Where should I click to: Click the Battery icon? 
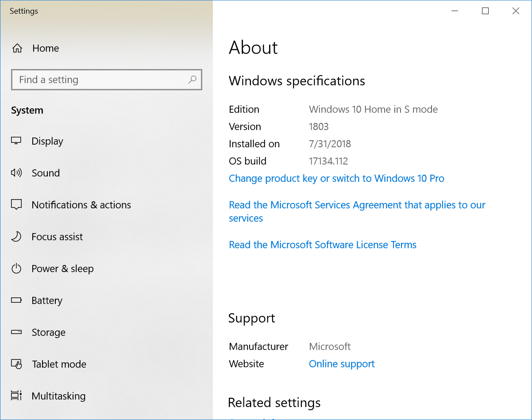point(16,301)
